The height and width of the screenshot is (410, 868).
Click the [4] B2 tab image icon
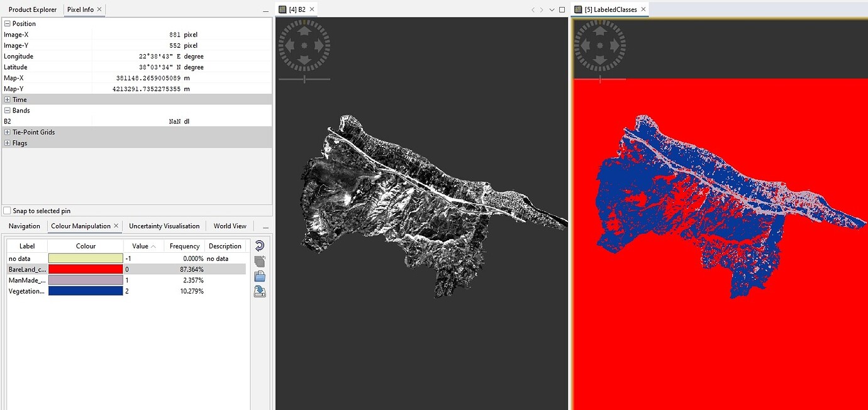[282, 9]
